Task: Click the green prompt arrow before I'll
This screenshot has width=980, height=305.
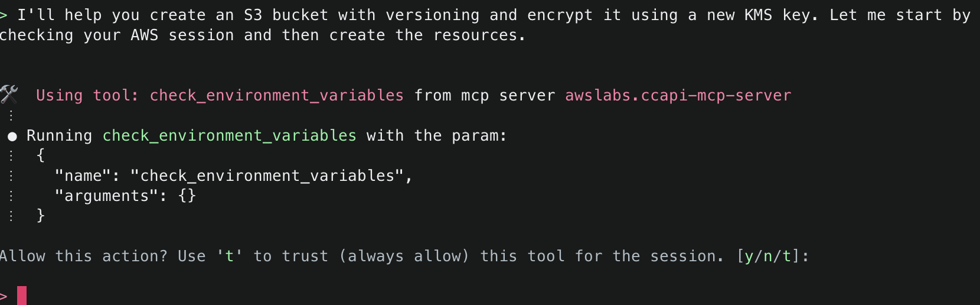Action: pos(3,15)
